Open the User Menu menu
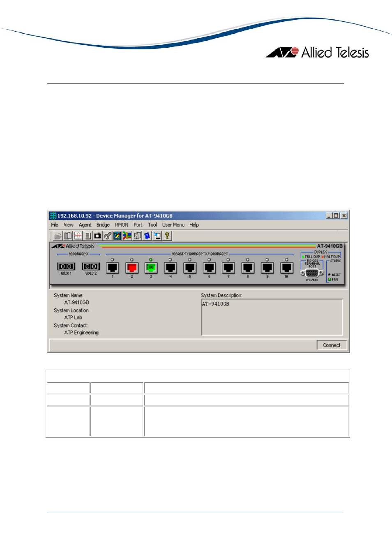Image resolution: width=392 pixels, height=555 pixels. 173,225
